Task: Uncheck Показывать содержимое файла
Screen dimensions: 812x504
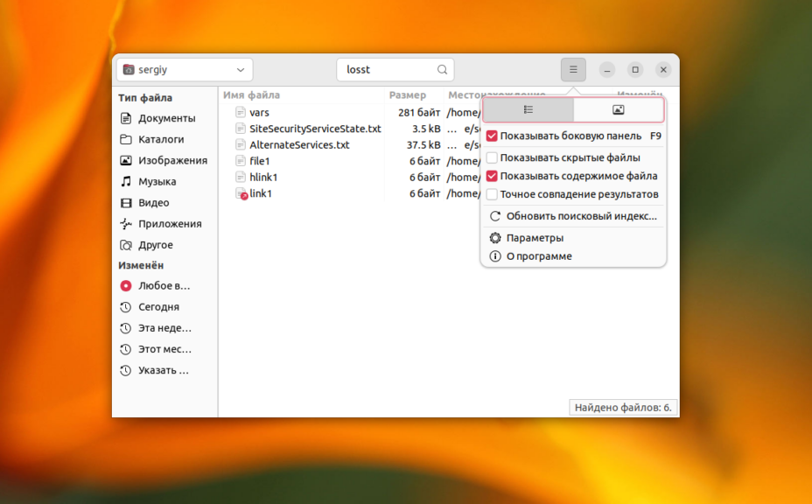Action: (x=492, y=176)
